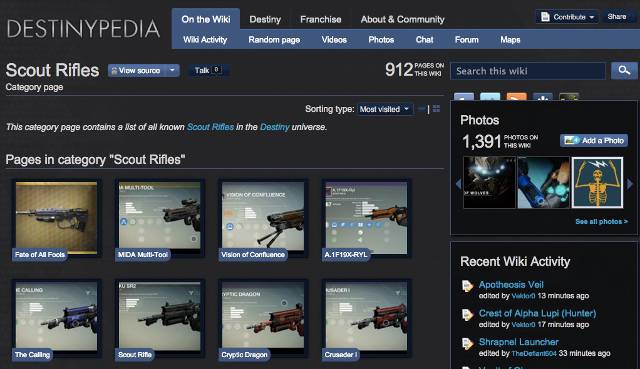
Task: Click the Talk button
Action: [208, 70]
